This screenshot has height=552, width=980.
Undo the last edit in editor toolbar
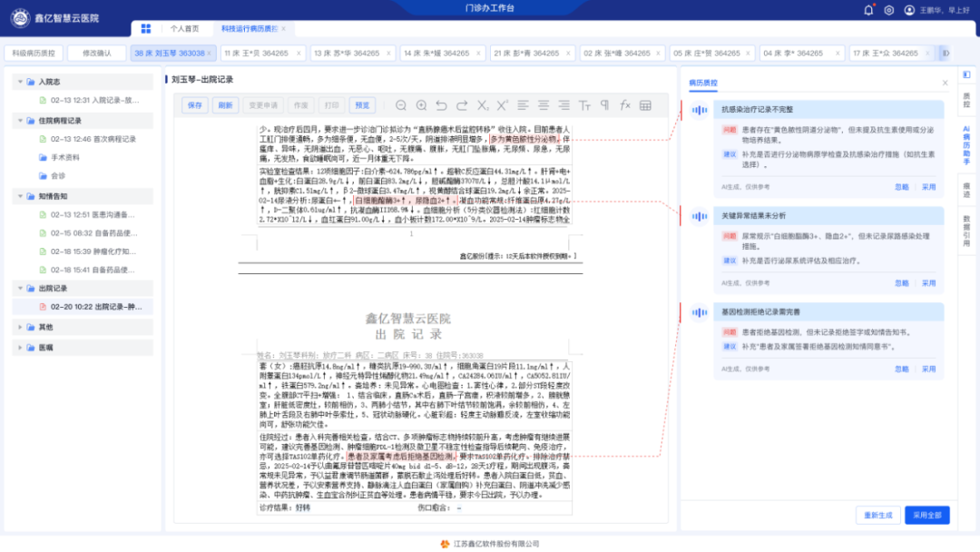point(441,105)
